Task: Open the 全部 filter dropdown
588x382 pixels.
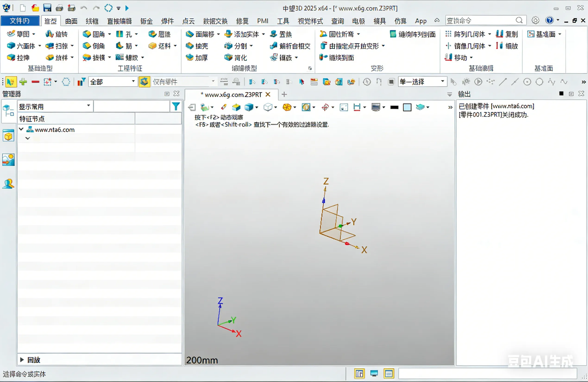Action: [133, 81]
